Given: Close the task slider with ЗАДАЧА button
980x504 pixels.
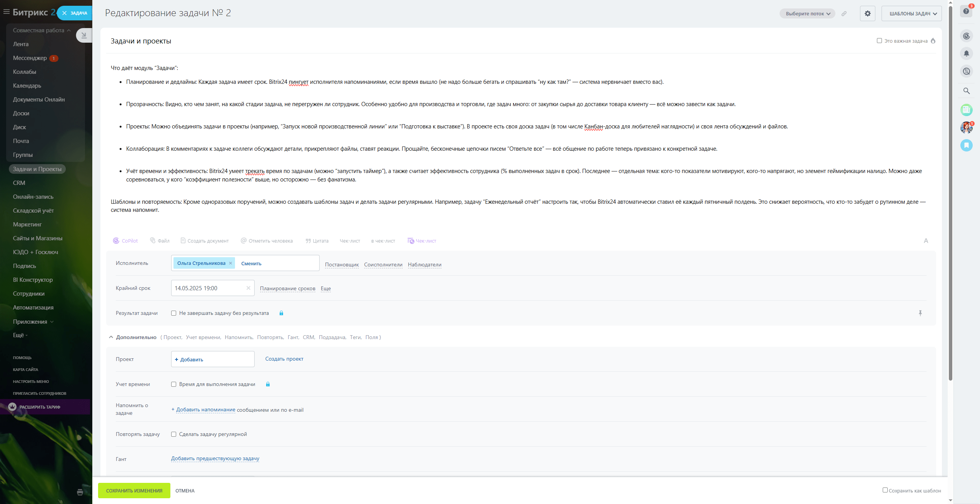Looking at the screenshot, I should coord(75,13).
